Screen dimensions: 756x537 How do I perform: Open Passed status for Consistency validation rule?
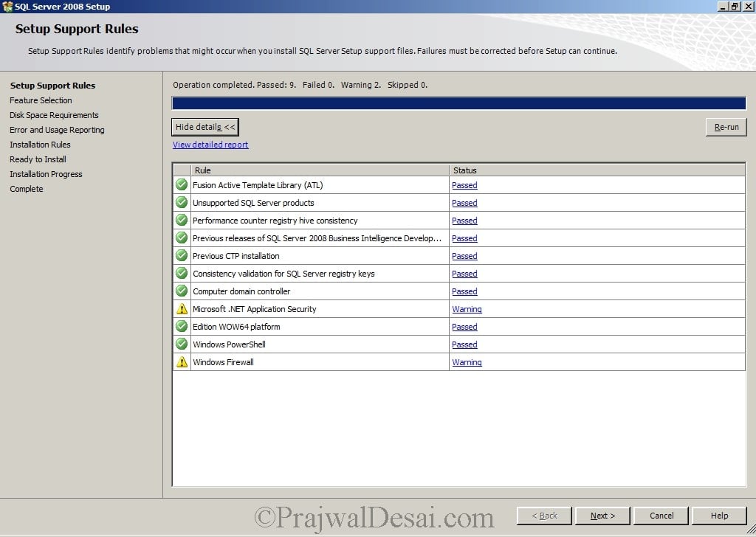pyautogui.click(x=464, y=274)
